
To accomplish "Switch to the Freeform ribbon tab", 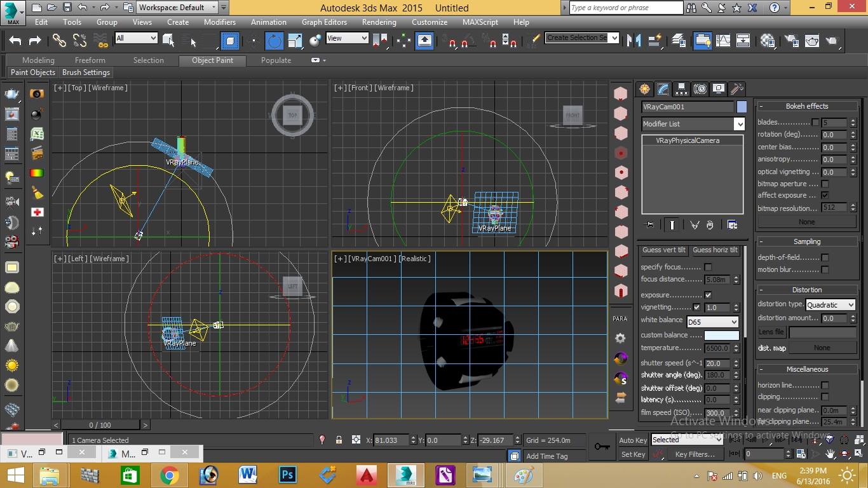I will coord(90,60).
